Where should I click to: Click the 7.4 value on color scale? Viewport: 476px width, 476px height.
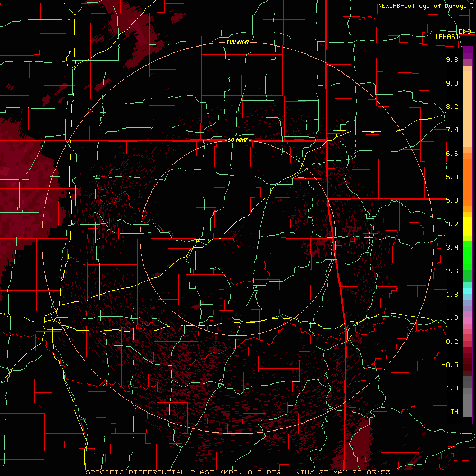click(x=452, y=130)
